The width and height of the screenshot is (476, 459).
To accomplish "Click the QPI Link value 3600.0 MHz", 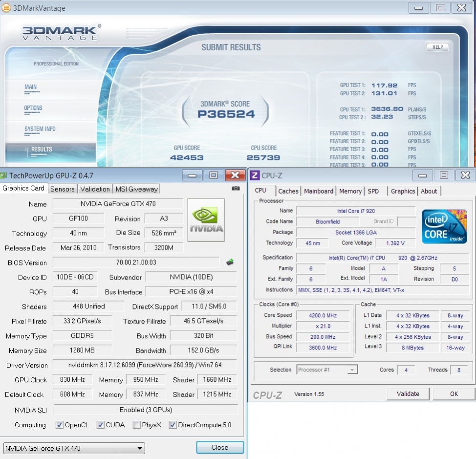I will [x=323, y=348].
